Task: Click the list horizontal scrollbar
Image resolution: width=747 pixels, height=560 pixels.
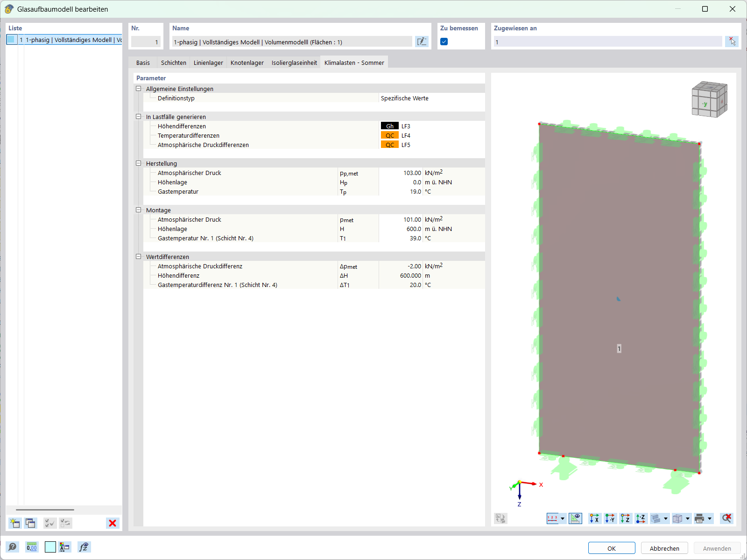Action: coord(45,510)
